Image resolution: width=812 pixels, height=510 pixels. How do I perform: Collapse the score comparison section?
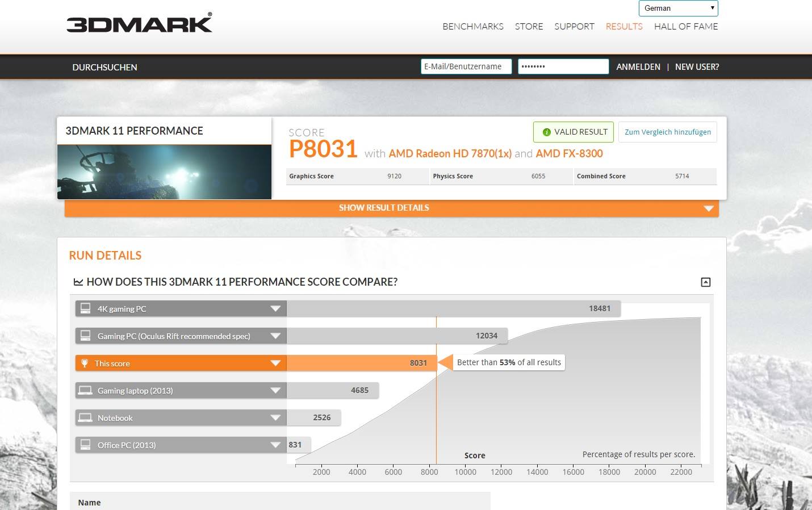706,282
